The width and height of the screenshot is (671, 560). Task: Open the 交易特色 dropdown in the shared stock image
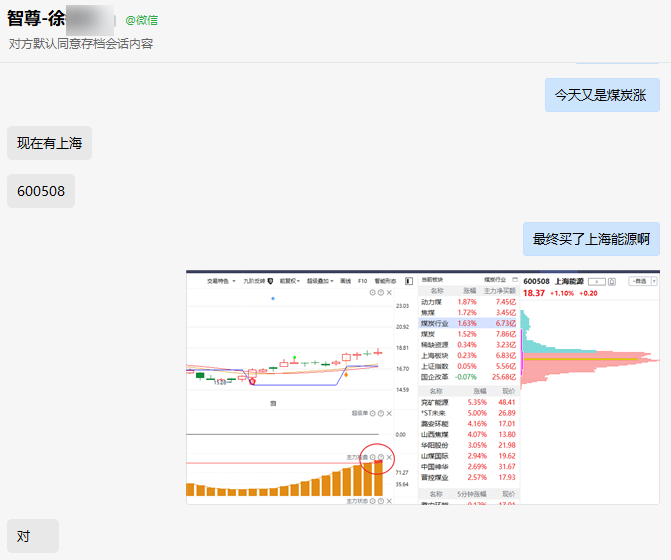(221, 281)
